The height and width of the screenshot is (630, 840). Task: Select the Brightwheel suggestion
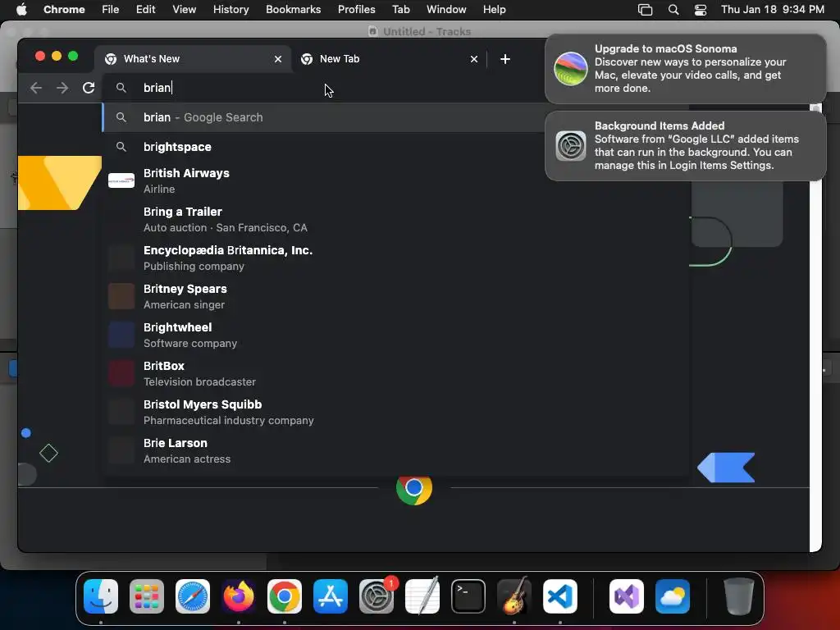point(395,335)
